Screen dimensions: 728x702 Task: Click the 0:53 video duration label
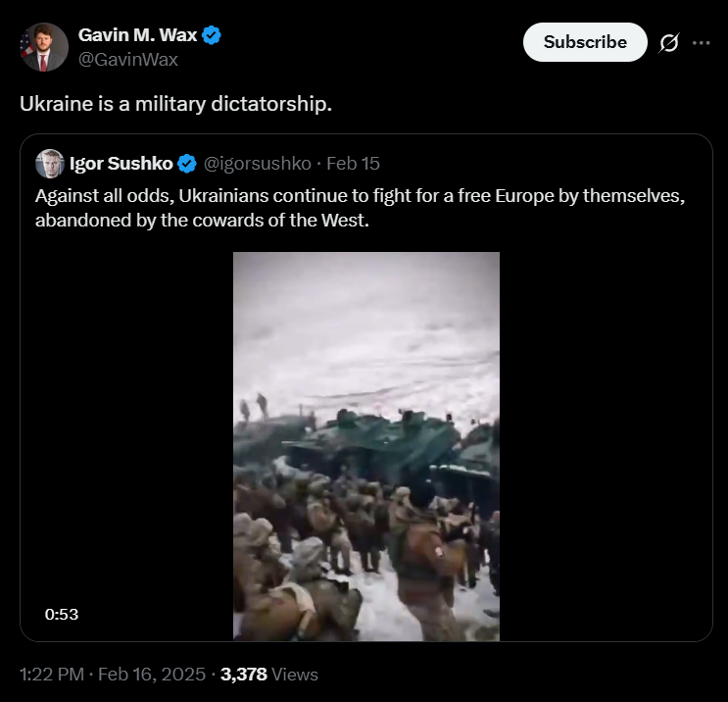coord(61,614)
